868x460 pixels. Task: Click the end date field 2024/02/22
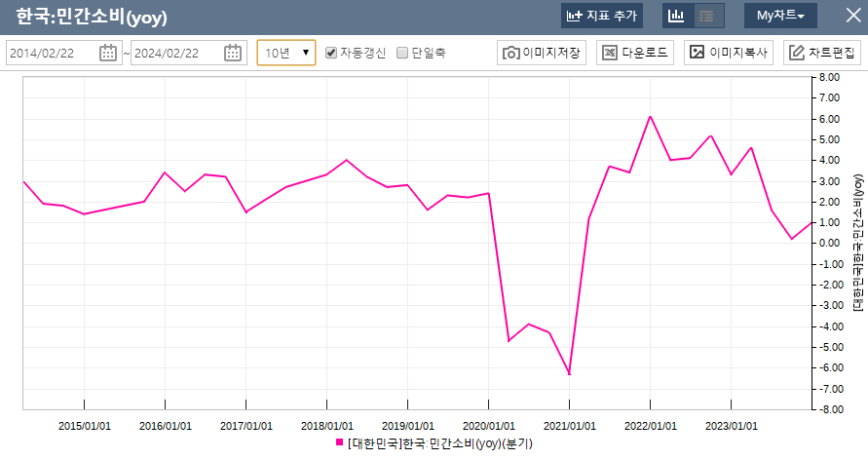click(177, 53)
